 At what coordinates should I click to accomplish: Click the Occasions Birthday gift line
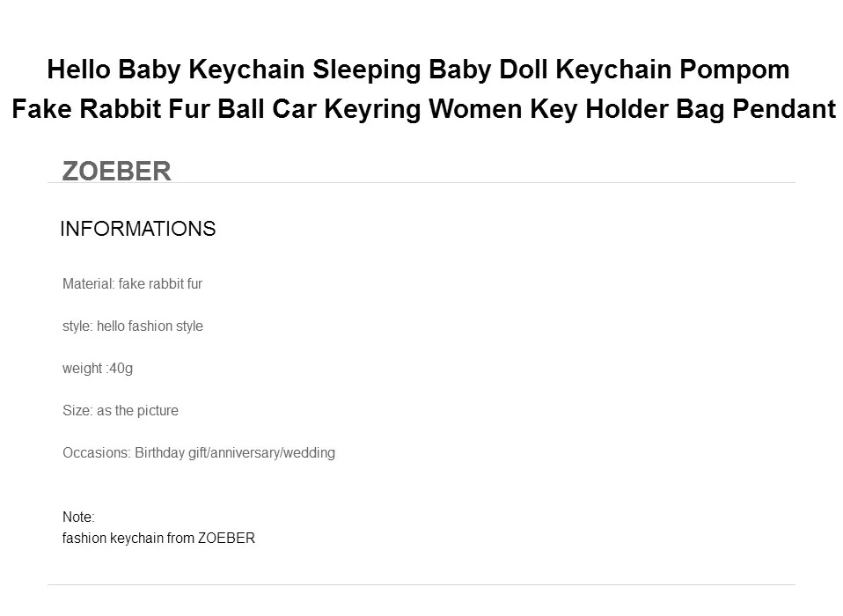(x=199, y=453)
